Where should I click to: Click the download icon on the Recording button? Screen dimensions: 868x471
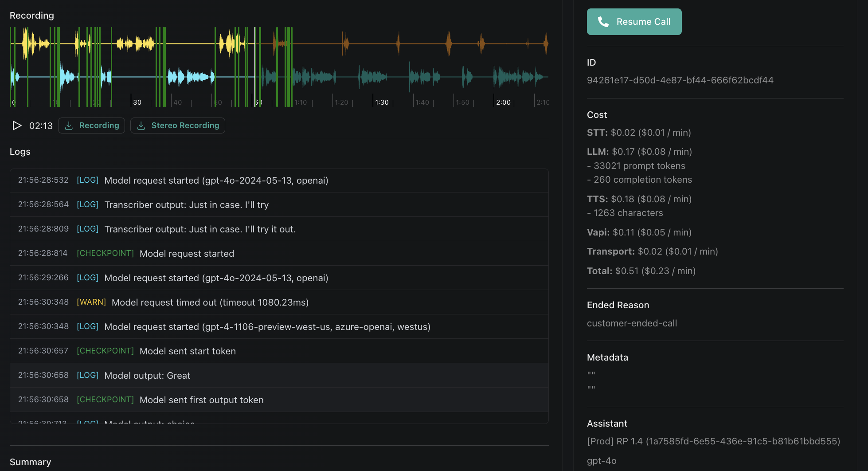69,126
